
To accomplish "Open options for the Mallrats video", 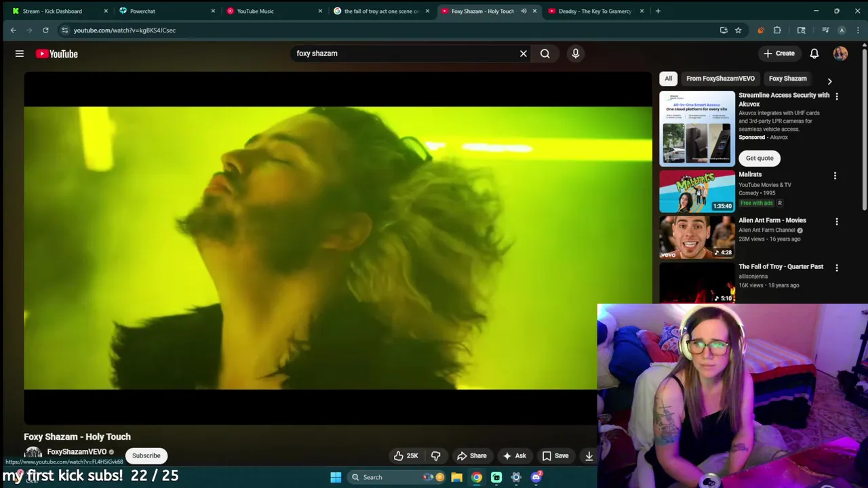I will pos(835,176).
